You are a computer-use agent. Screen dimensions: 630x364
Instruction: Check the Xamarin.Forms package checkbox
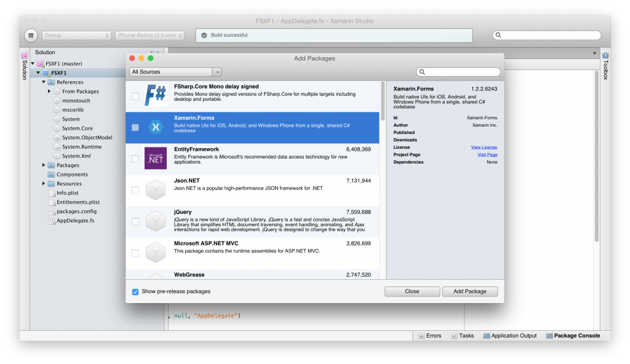pyautogui.click(x=135, y=127)
